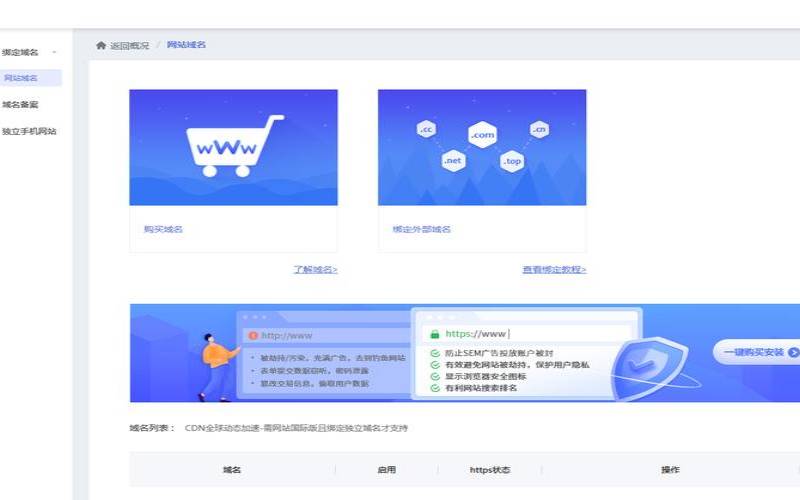Click the .com hexagon icon
The width and height of the screenshot is (800, 500).
point(482,135)
